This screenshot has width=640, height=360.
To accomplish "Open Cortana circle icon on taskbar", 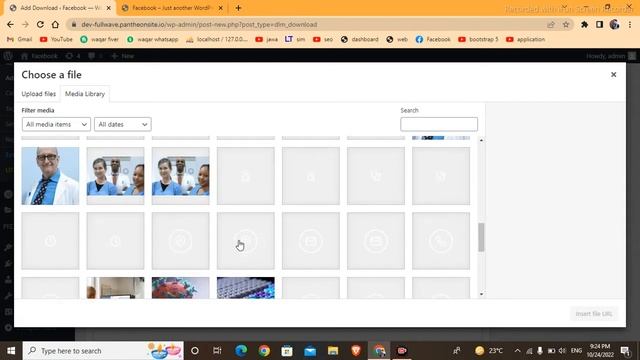I will (x=195, y=351).
